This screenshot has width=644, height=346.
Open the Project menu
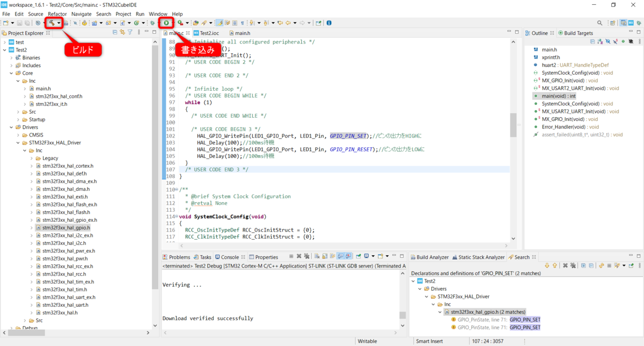[123, 13]
